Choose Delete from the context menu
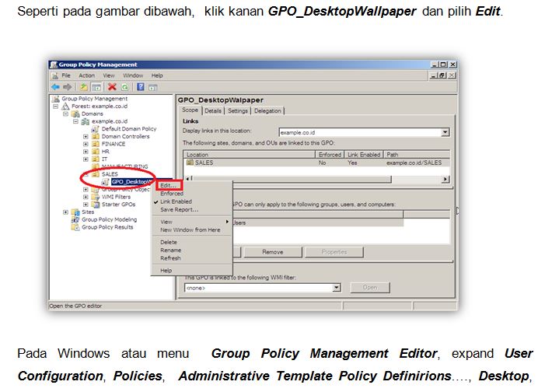The width and height of the screenshot is (552, 392). [x=169, y=243]
